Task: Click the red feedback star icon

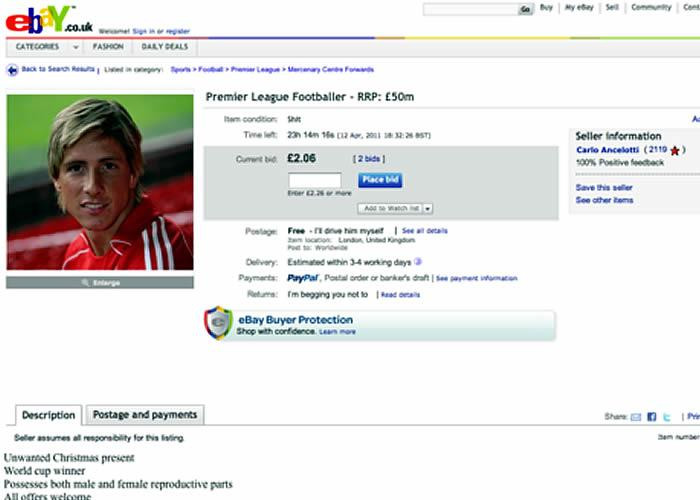Action: (x=675, y=151)
